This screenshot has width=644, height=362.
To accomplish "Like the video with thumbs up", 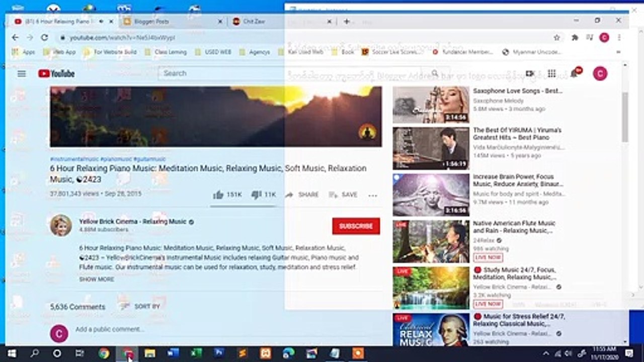I will 227,195.
